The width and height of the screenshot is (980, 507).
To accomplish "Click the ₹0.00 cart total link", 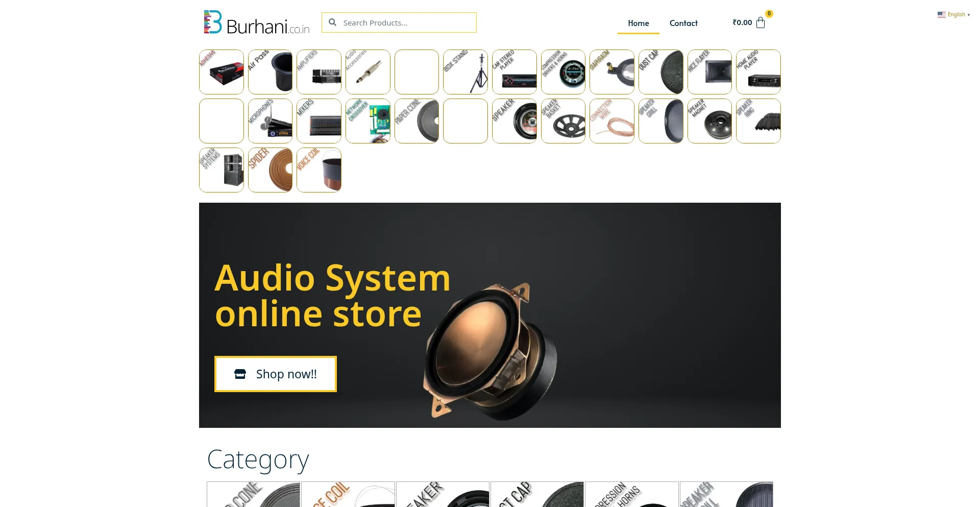I will point(742,22).
